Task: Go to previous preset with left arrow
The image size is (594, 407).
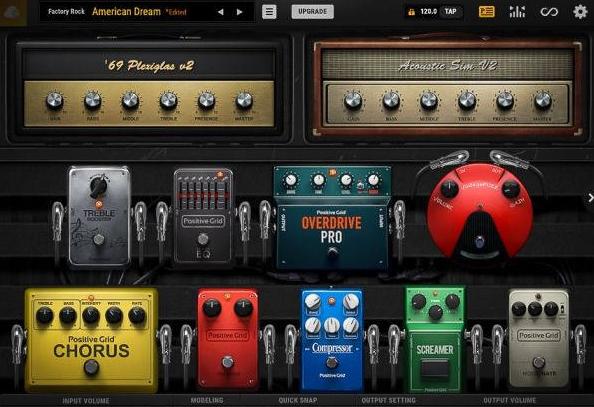Action: click(x=220, y=12)
